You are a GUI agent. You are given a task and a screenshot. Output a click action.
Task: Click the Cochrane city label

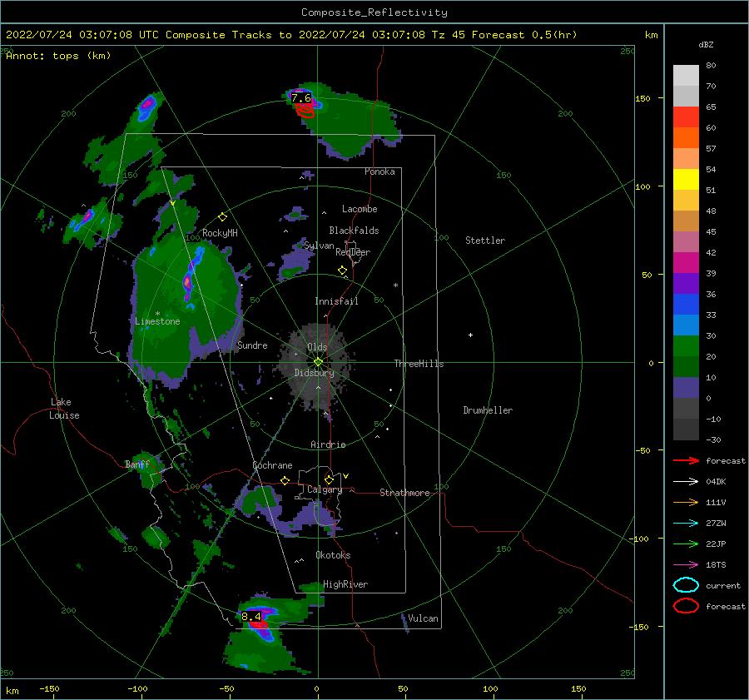pos(272,465)
